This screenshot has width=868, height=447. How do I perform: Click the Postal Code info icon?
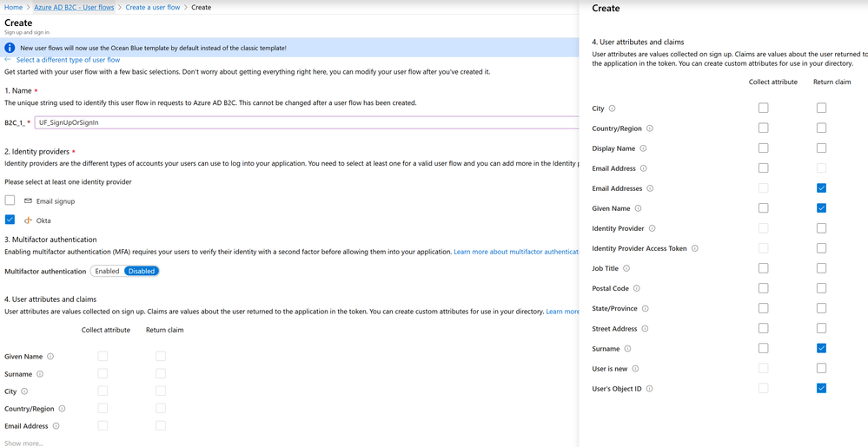637,288
